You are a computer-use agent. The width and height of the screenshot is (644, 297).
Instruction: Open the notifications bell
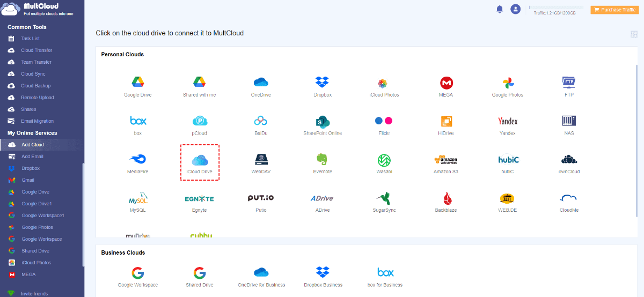click(x=500, y=9)
